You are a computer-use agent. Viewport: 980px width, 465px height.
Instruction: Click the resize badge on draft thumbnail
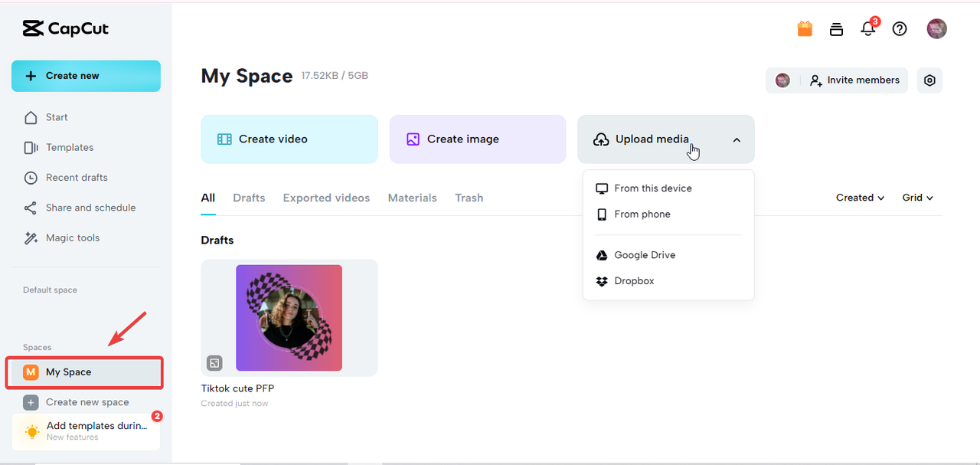pyautogui.click(x=214, y=362)
